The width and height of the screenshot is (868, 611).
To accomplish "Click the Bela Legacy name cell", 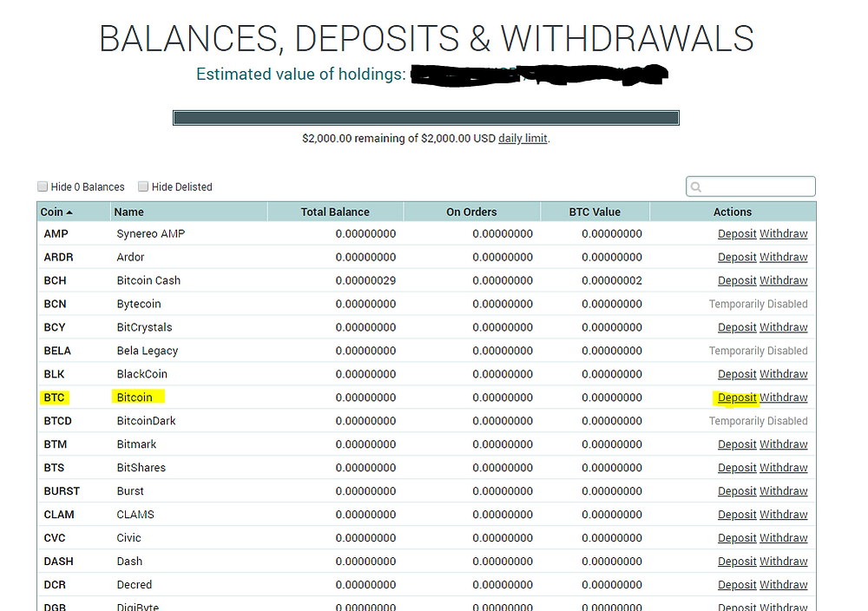I will (x=148, y=351).
